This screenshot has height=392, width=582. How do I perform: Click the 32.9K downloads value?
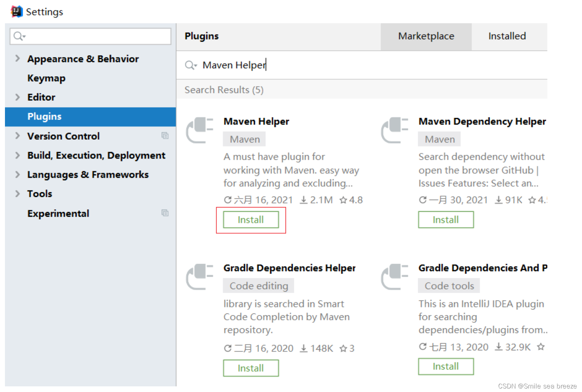point(518,347)
